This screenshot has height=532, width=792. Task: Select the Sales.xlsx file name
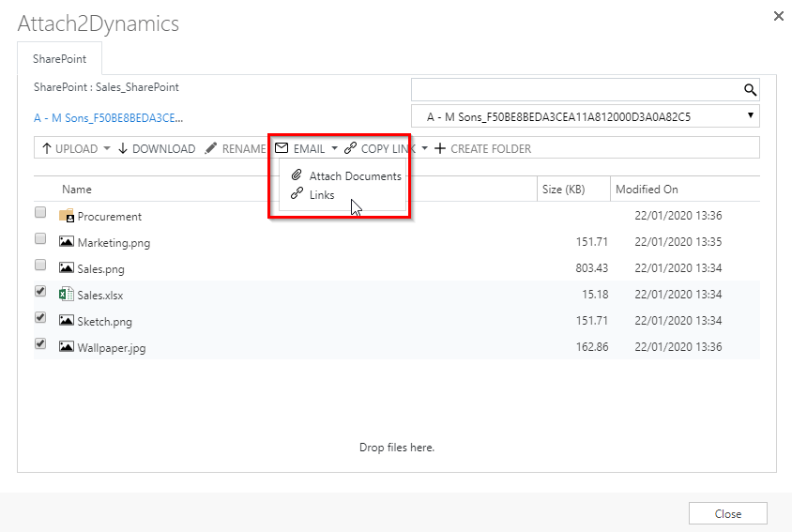(100, 296)
